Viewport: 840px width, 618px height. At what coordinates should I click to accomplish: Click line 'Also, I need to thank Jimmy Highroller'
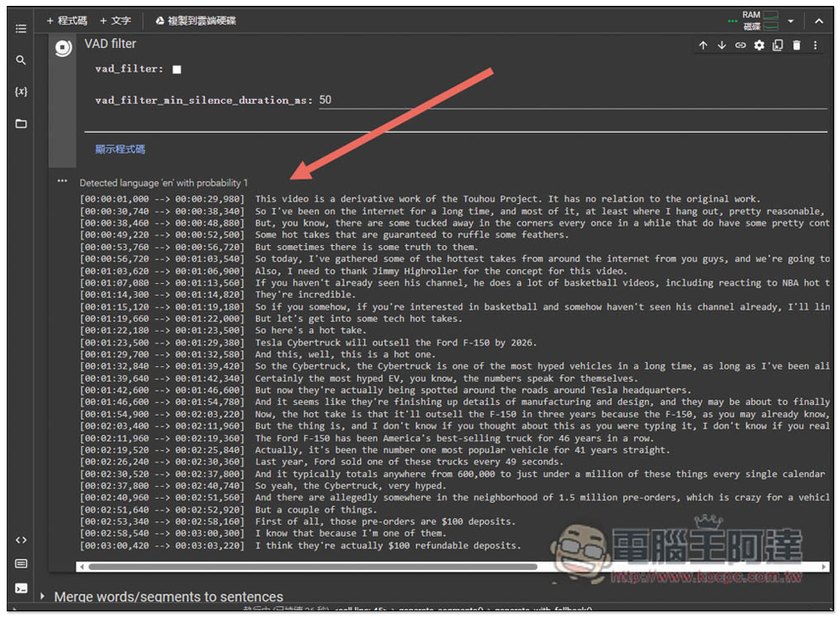click(441, 271)
